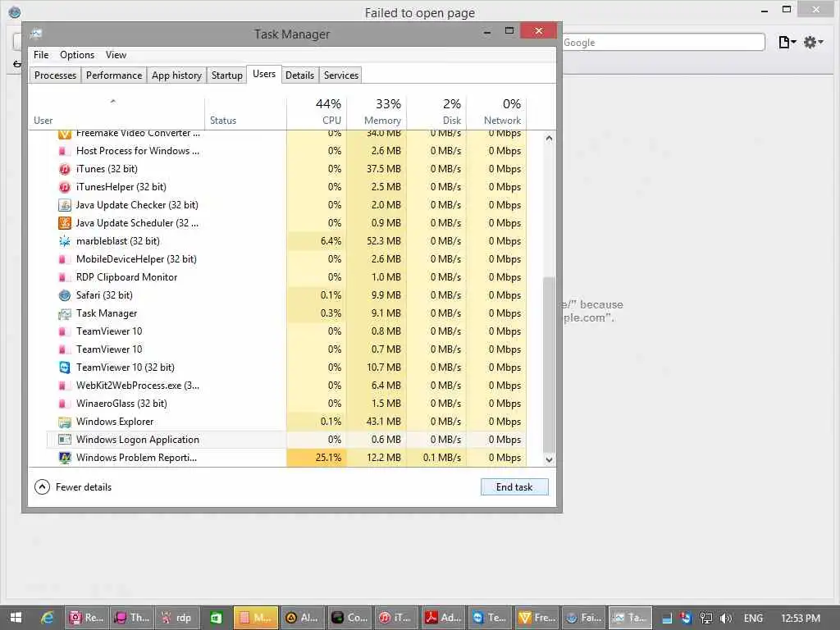This screenshot has width=840, height=630.
Task: Click the MobileDeviceHelper process icon
Action: [x=62, y=260]
